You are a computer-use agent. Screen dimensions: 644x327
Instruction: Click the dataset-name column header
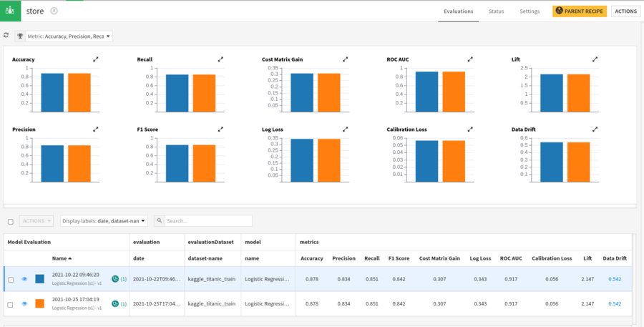coord(205,258)
